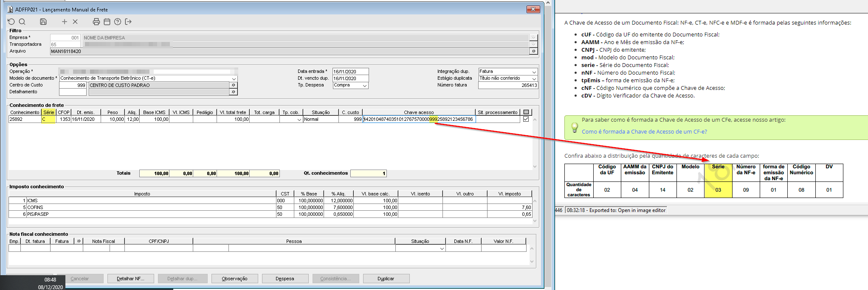Click the X delete-record toolbar icon

pos(75,22)
